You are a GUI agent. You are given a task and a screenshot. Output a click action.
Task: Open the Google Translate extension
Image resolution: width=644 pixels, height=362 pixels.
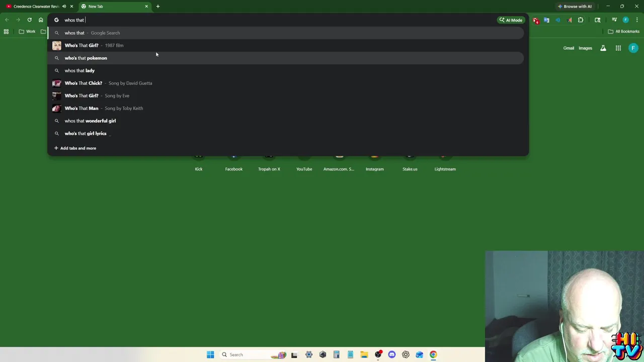(x=546, y=20)
